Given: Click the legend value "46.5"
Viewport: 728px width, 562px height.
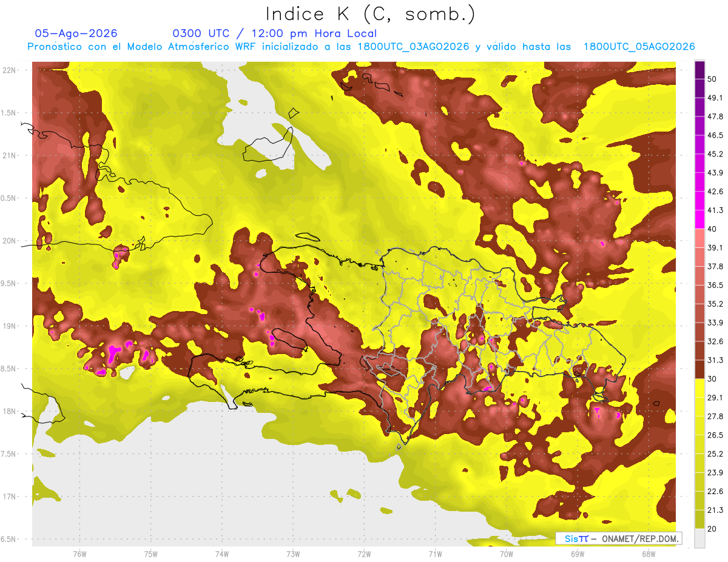Looking at the screenshot, I should click(715, 135).
